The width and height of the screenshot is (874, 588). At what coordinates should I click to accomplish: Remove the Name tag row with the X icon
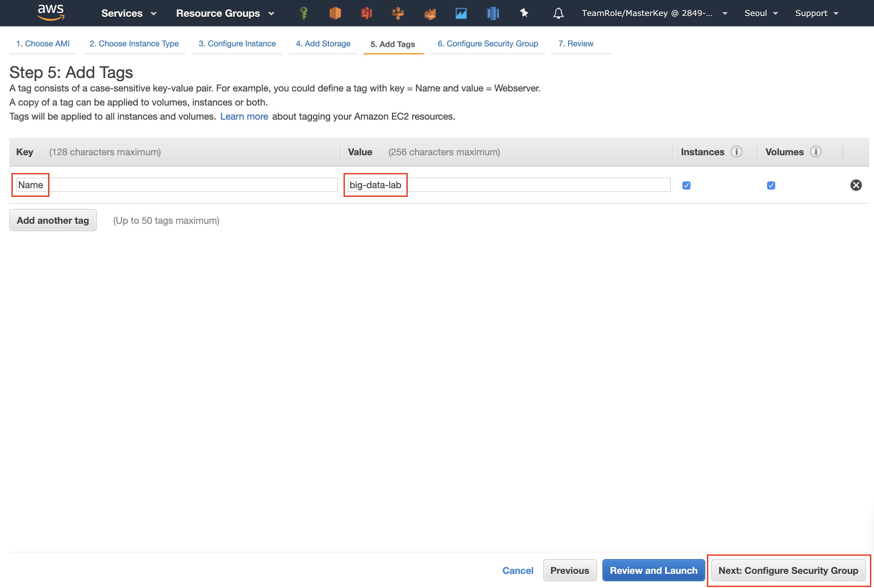click(x=857, y=185)
